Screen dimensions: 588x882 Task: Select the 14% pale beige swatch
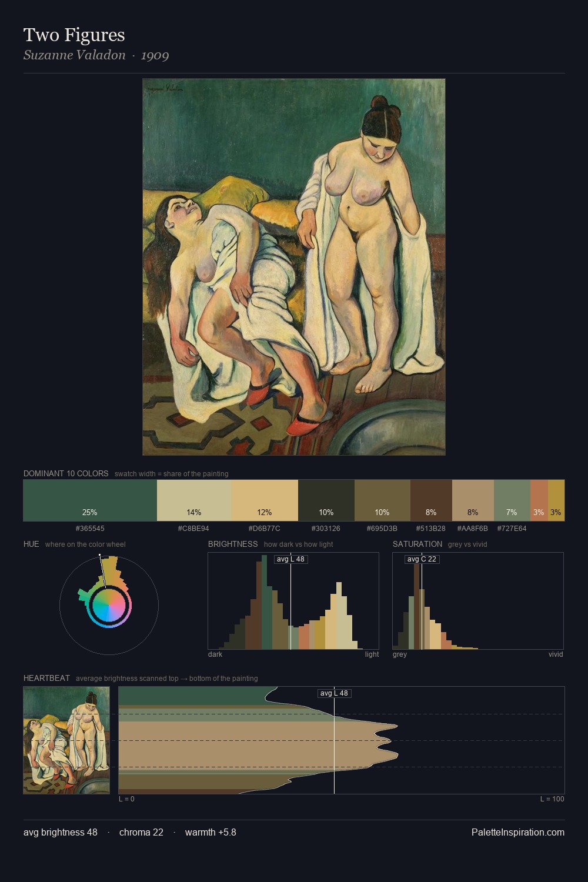(194, 500)
